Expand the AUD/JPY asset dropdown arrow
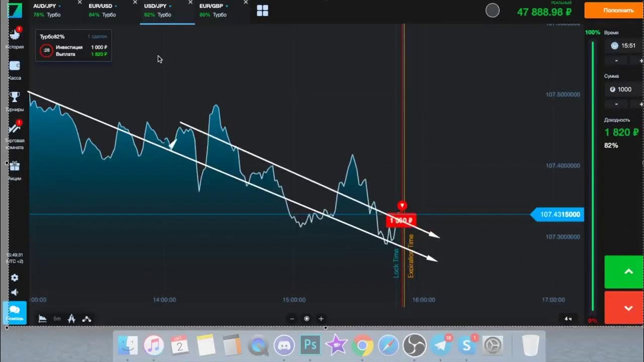Screen dimensions: 644x362 pos(60,7)
